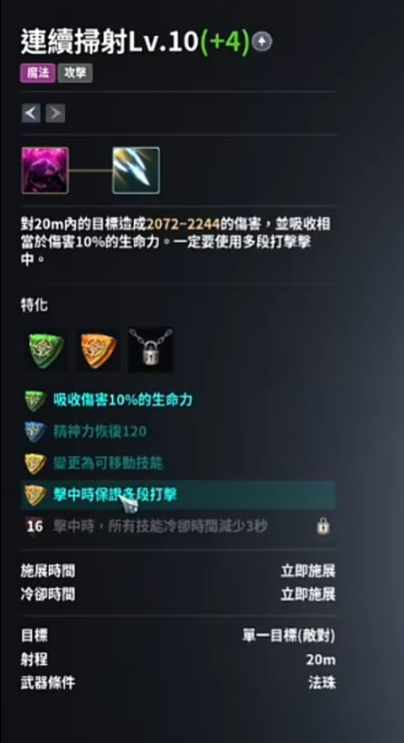404x743 pixels.
Task: Click the blue shield beside 精神力恢復120
Action: pos(35,432)
